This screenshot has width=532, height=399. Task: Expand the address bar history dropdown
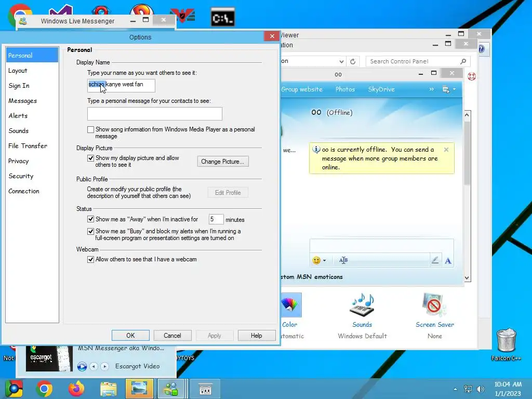point(341,61)
